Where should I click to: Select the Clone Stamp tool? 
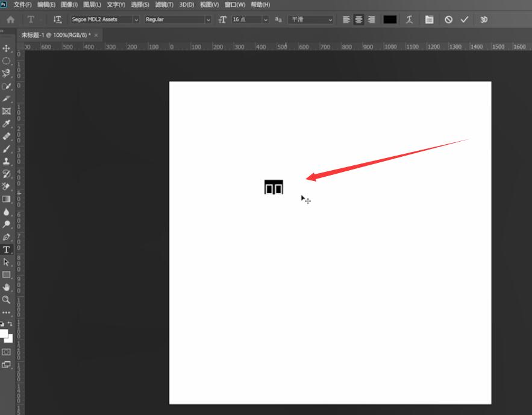pyautogui.click(x=6, y=161)
